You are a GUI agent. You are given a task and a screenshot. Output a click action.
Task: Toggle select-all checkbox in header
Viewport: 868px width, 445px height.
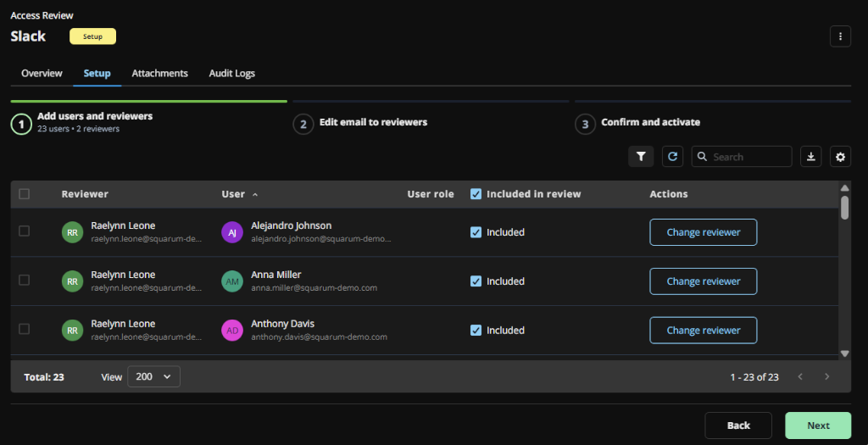click(x=24, y=194)
